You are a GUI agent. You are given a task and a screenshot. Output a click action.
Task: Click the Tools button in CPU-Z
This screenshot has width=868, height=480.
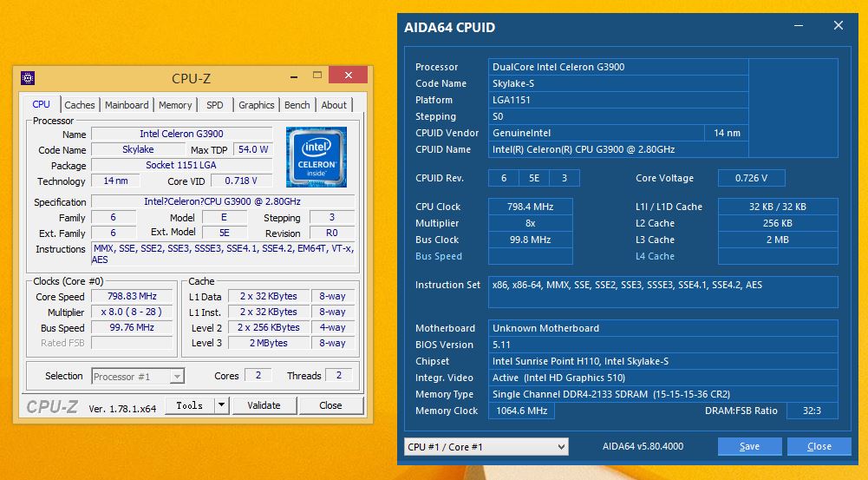189,405
